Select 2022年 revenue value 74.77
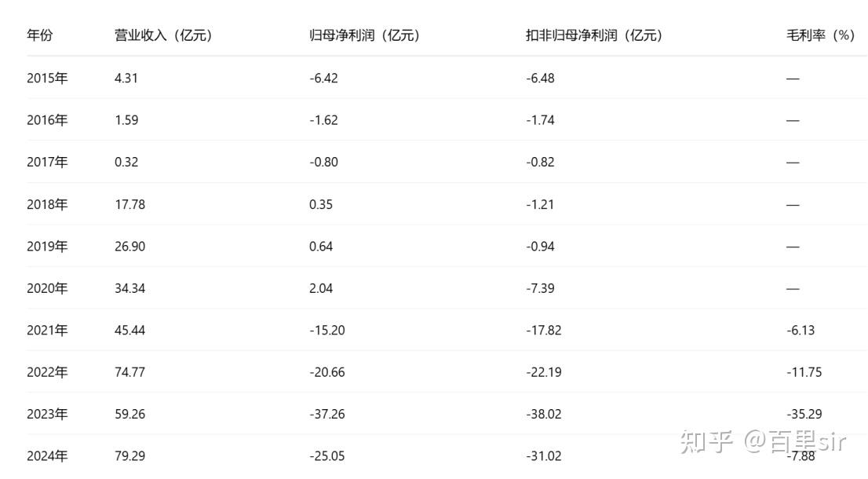Image resolution: width=868 pixels, height=479 pixels. (130, 372)
